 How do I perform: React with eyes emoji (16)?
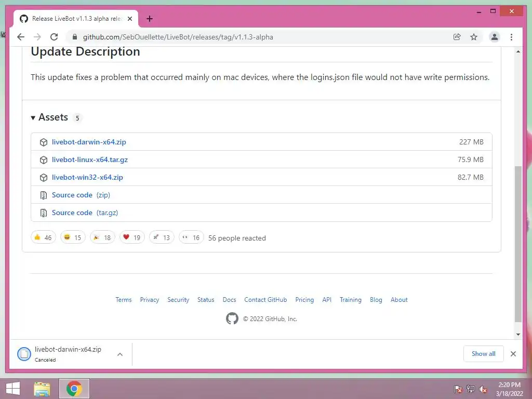coord(191,237)
